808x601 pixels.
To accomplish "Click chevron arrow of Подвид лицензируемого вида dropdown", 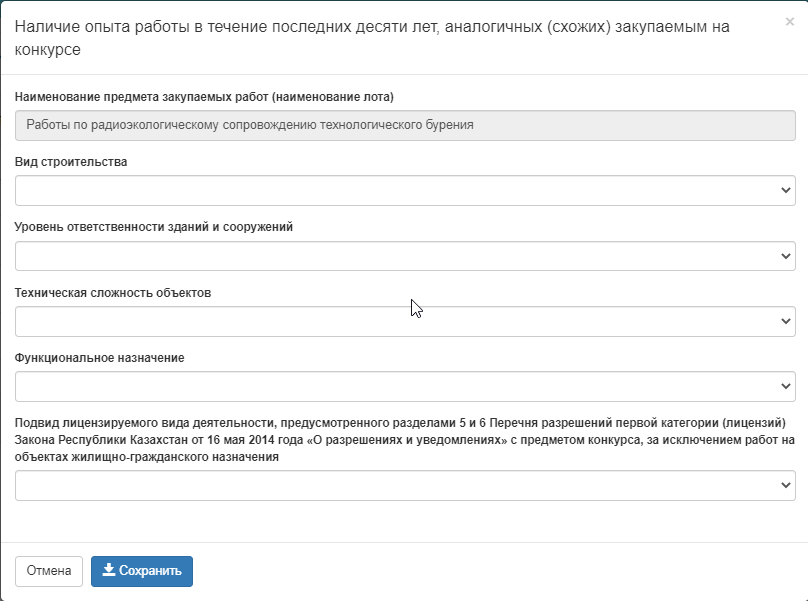I will click(x=785, y=485).
